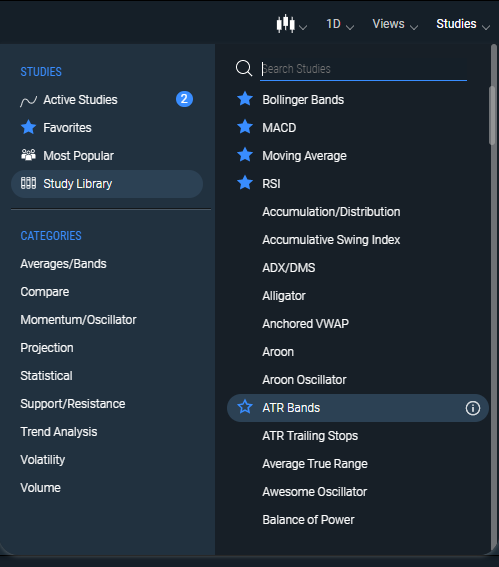Viewport: 499px width, 567px height.
Task: Click the Active Studies count badge
Action: [184, 99]
